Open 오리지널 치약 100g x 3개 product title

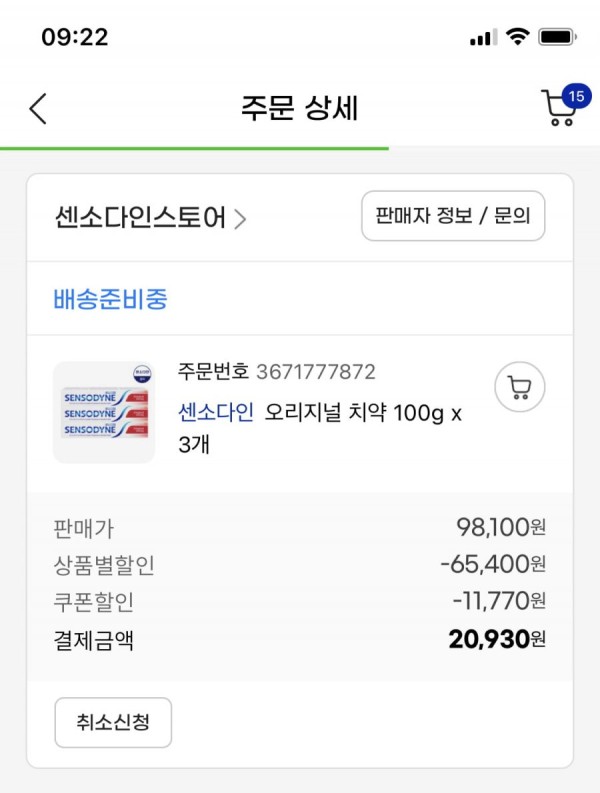320,429
